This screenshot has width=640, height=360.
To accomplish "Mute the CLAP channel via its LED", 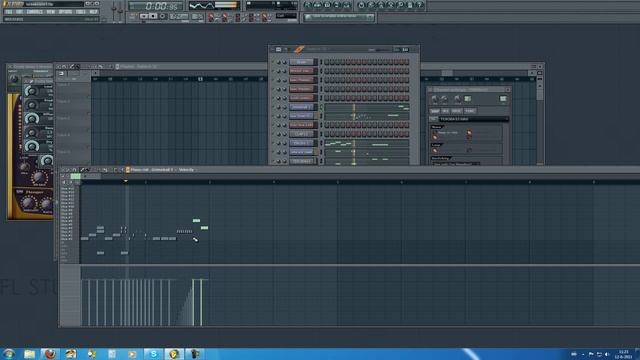I will point(273,134).
